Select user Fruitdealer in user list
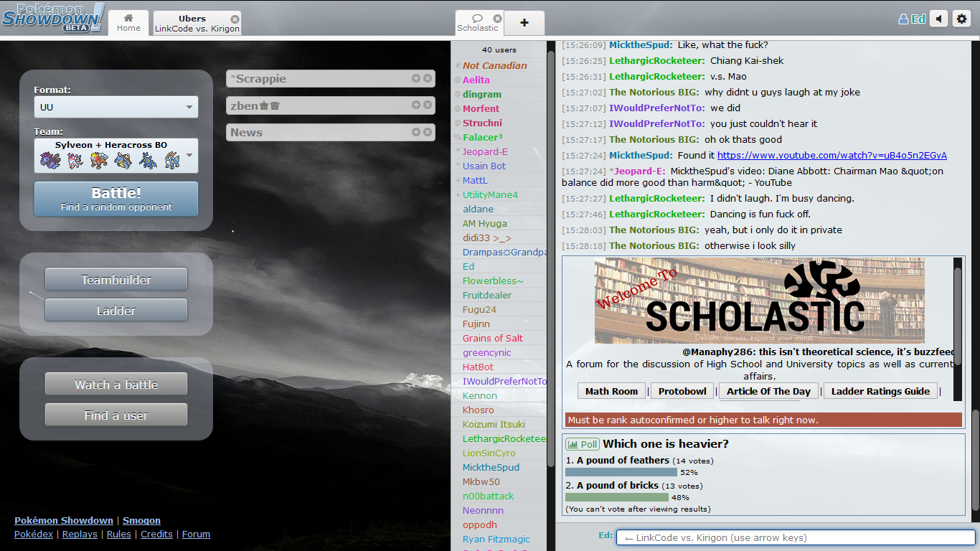 pyautogui.click(x=499, y=295)
